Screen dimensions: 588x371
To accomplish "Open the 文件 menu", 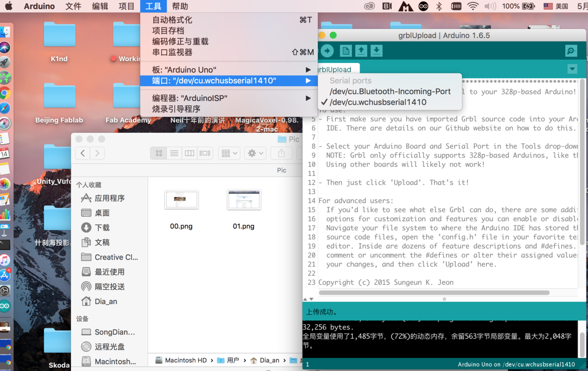I will tap(73, 6).
